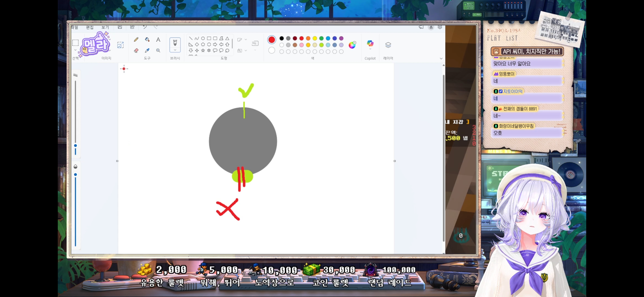Pick the Curve shape
This screenshot has width=644, height=297.
pyautogui.click(x=197, y=38)
